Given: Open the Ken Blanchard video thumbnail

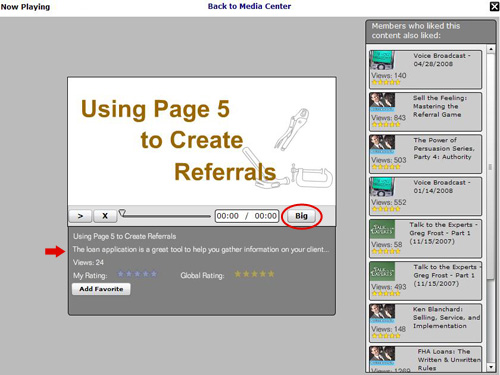Looking at the screenshot, I should point(382,314).
